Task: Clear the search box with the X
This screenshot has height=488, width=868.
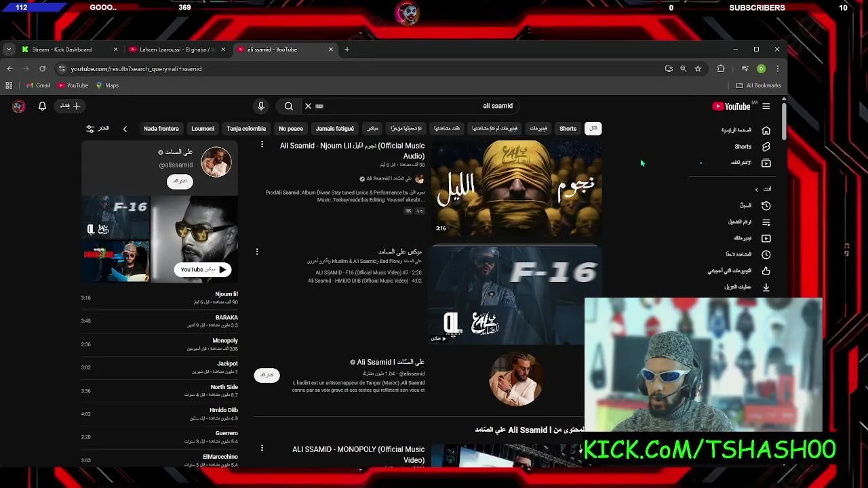Action: pos(308,106)
